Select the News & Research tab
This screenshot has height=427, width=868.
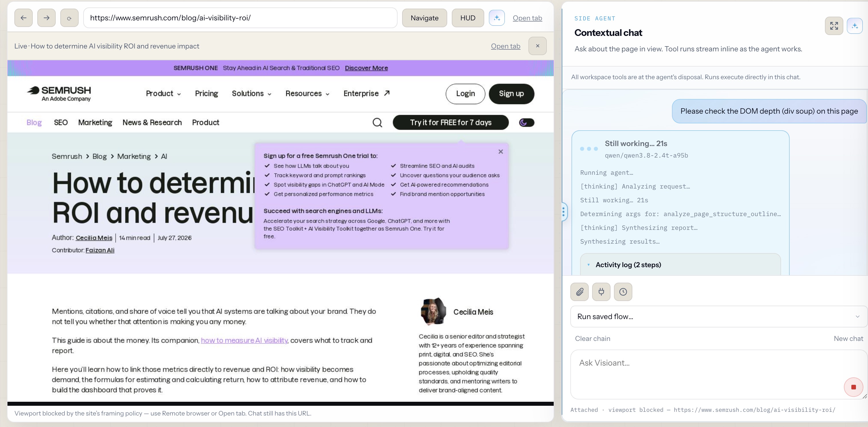pyautogui.click(x=152, y=123)
